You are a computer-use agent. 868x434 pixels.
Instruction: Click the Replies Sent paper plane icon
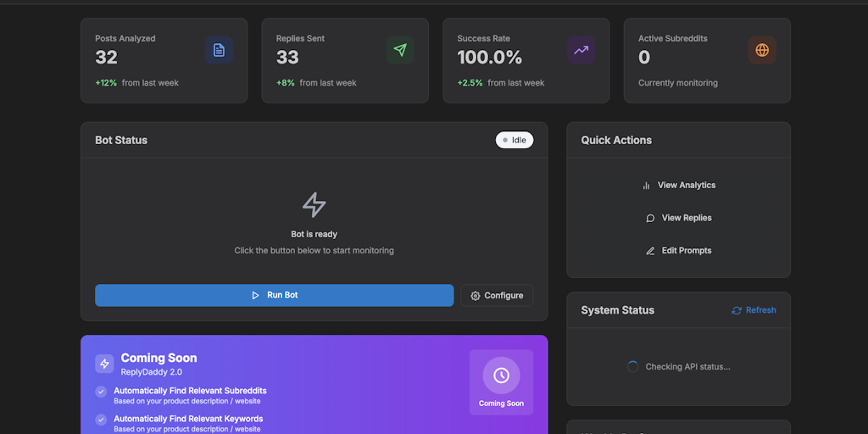click(400, 50)
